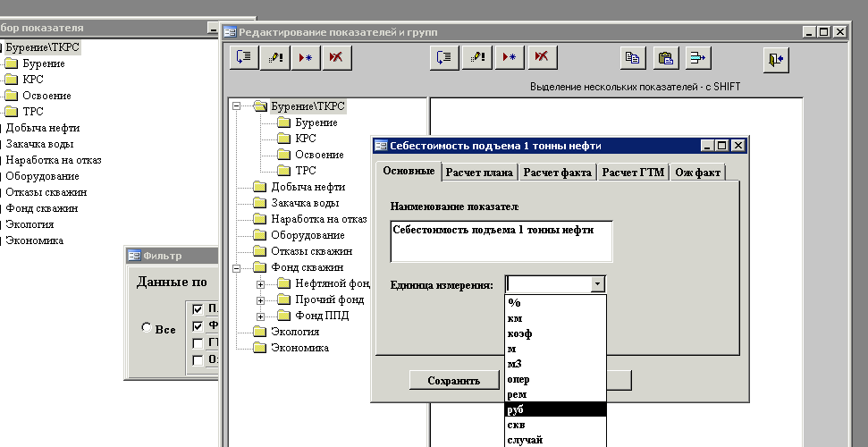Click the left group's edit pencil icon

point(275,57)
